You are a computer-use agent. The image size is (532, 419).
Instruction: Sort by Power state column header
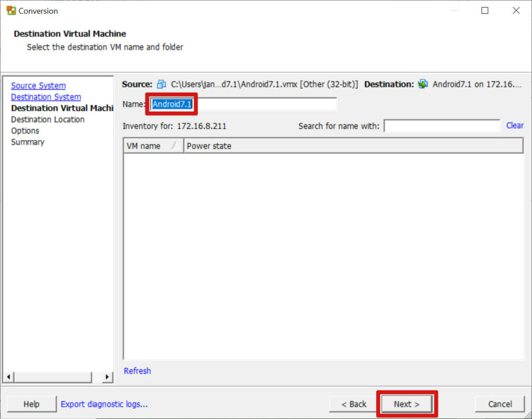pyautogui.click(x=353, y=146)
